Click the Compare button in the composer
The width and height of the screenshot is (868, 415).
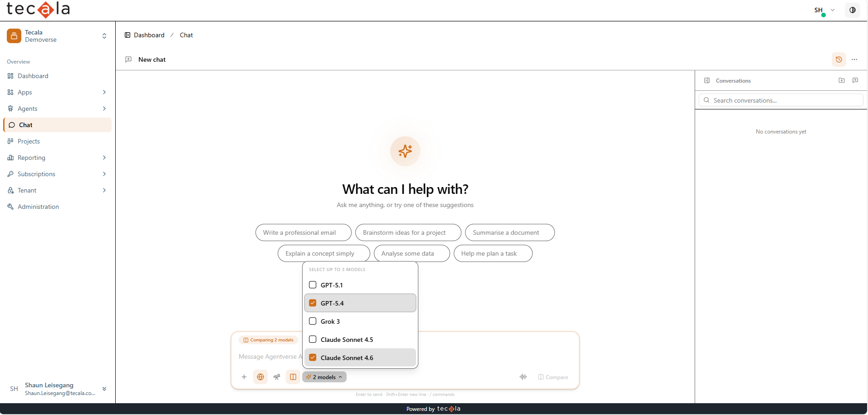(x=553, y=377)
